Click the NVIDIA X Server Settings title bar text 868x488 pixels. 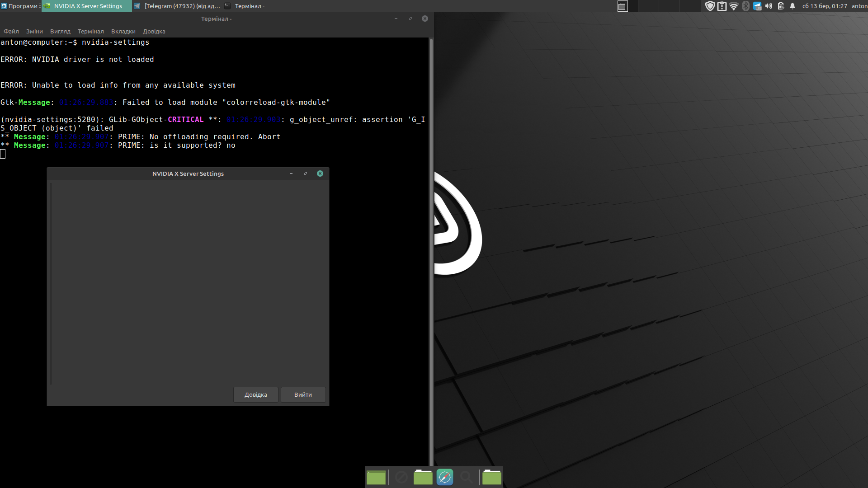pyautogui.click(x=188, y=174)
